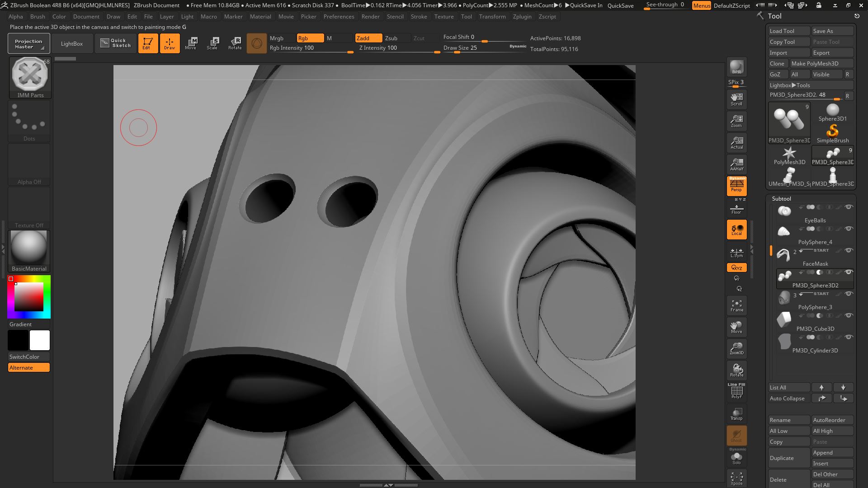Adjust the Draw Size slider
Viewport: 868px width, 488px height.
[485, 48]
